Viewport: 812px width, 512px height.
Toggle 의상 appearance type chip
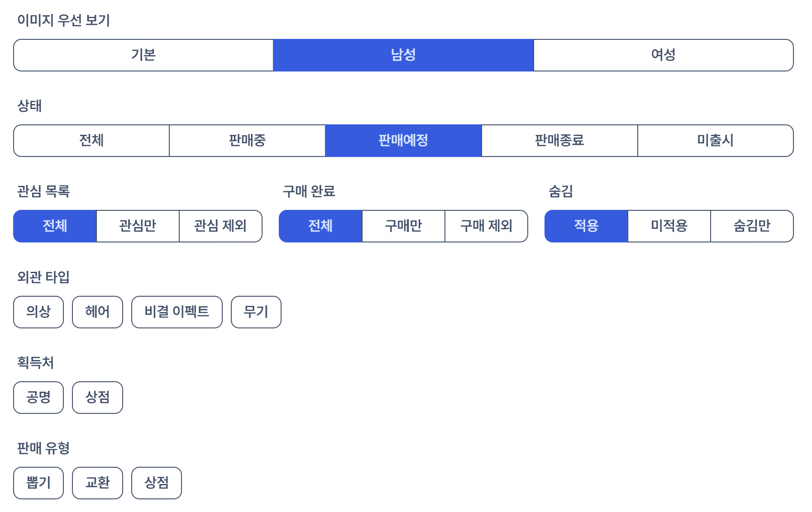[38, 312]
